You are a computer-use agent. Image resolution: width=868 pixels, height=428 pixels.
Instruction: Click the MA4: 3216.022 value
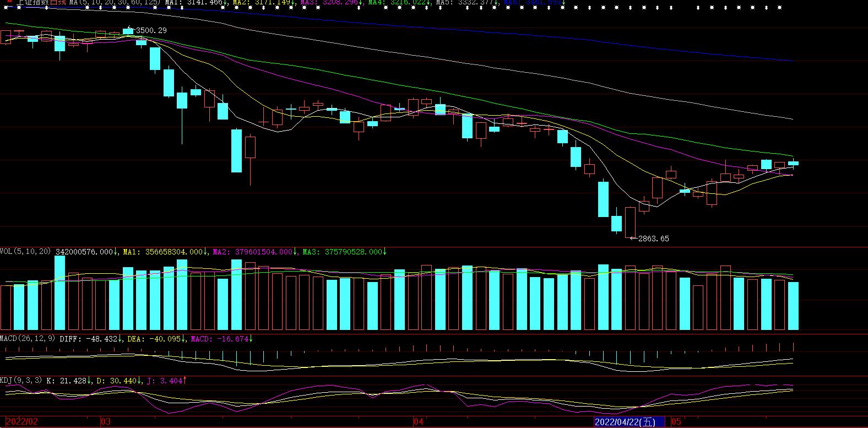398,3
